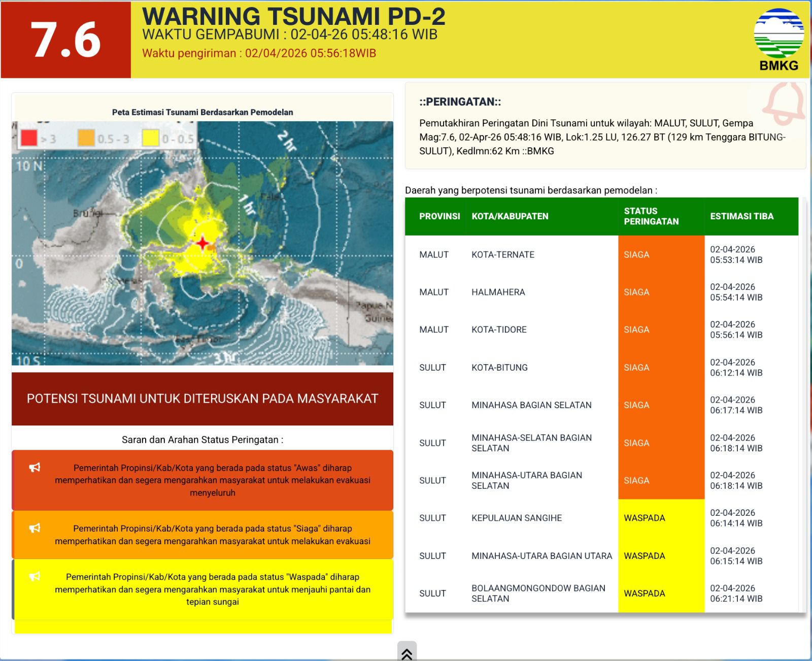Screen dimensions: 812x661
Task: Click the ESTIMASI TIBA column header
Action: [x=741, y=216]
